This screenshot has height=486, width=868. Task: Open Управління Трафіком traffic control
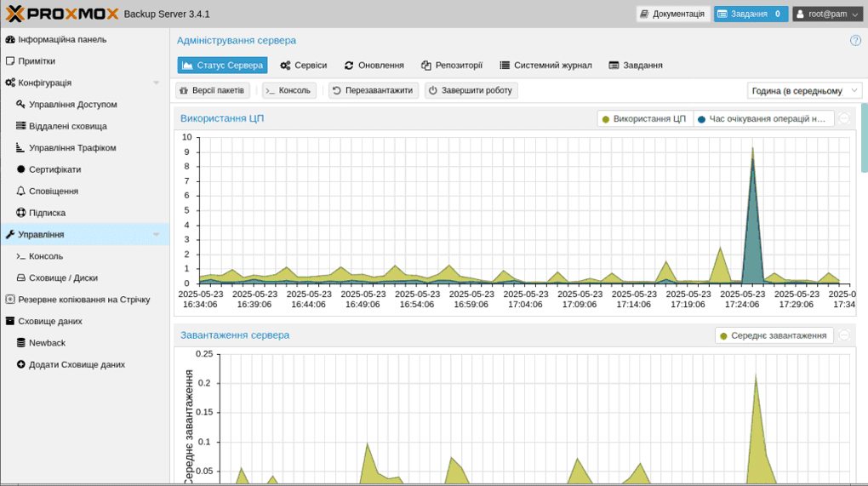point(72,148)
